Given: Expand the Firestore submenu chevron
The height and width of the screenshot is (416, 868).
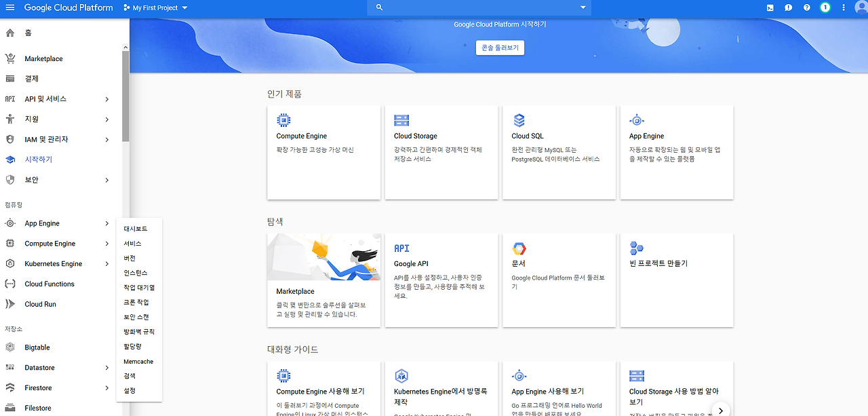Looking at the screenshot, I should click(x=107, y=388).
